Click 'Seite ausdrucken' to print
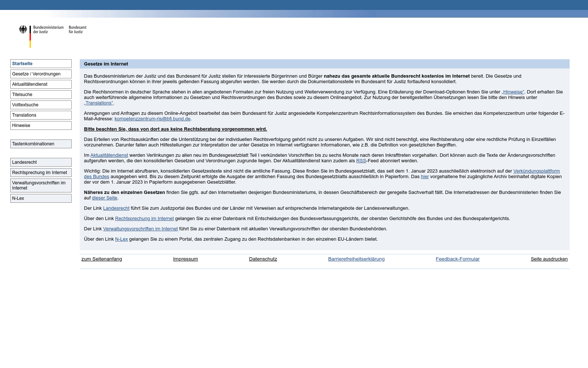 549,259
